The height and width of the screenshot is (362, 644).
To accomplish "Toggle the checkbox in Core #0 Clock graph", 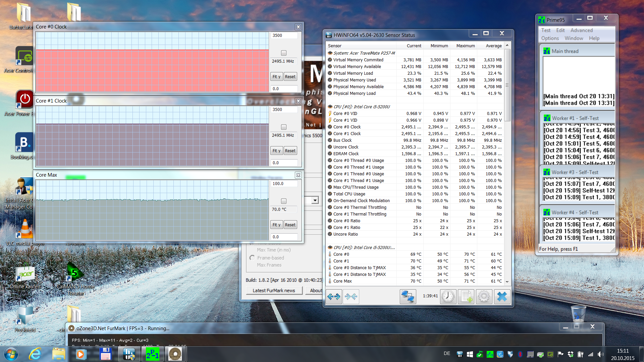I will pos(284,53).
